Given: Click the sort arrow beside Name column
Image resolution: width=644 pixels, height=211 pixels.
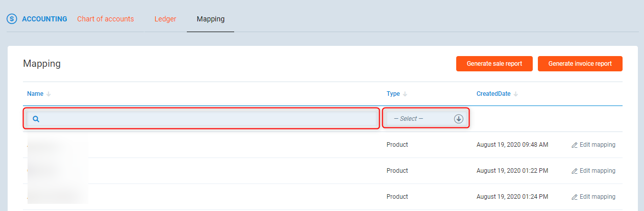Looking at the screenshot, I should point(49,94).
